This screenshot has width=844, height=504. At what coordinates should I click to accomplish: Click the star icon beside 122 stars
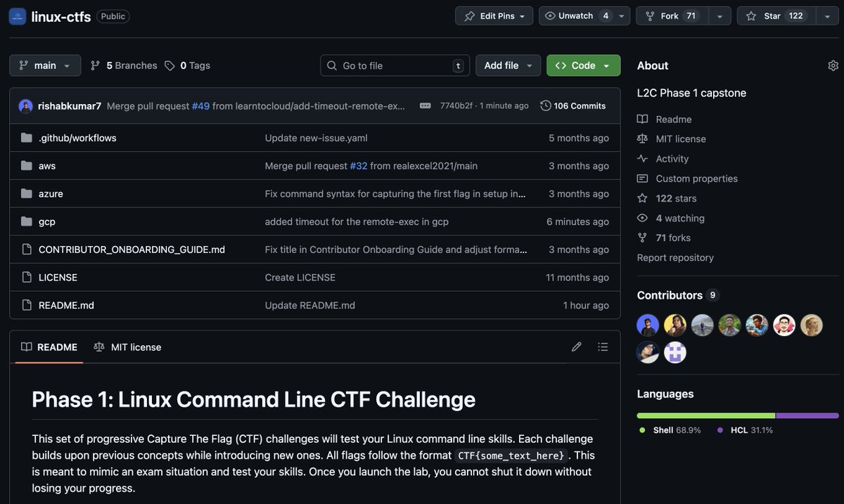pyautogui.click(x=642, y=198)
